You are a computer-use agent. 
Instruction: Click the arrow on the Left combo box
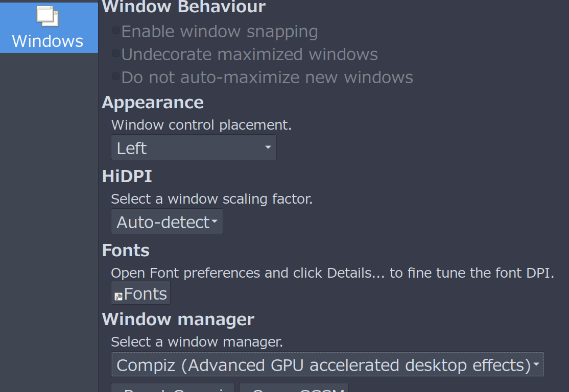pos(268,147)
